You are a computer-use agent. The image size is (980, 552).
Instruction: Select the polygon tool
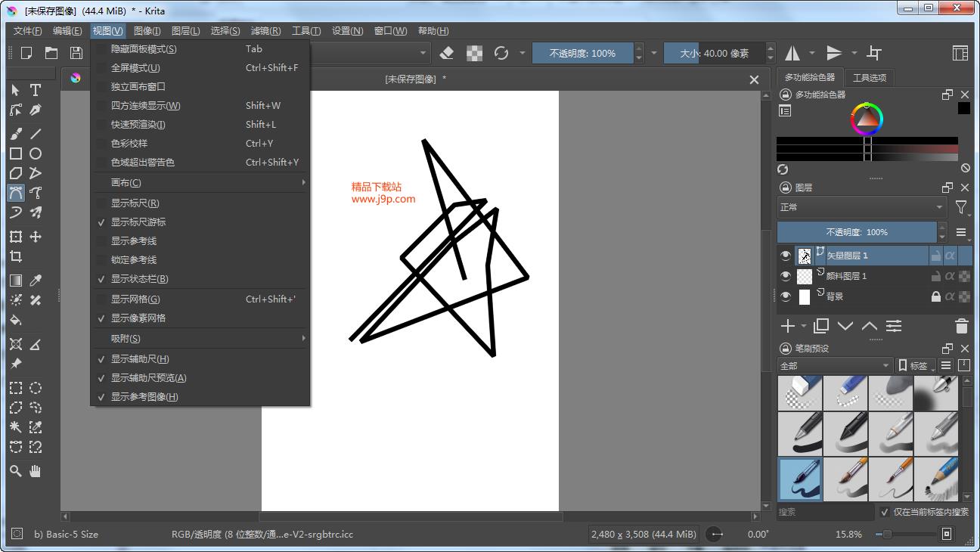point(16,173)
